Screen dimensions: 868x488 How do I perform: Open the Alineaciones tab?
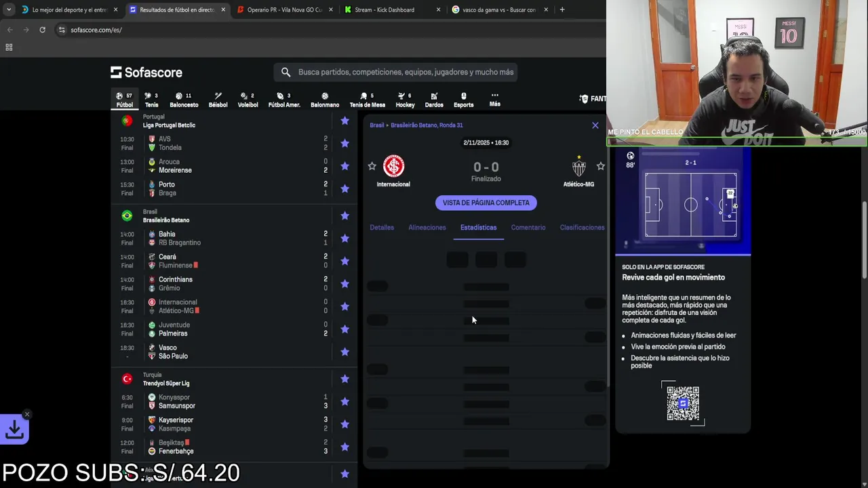[x=427, y=228]
